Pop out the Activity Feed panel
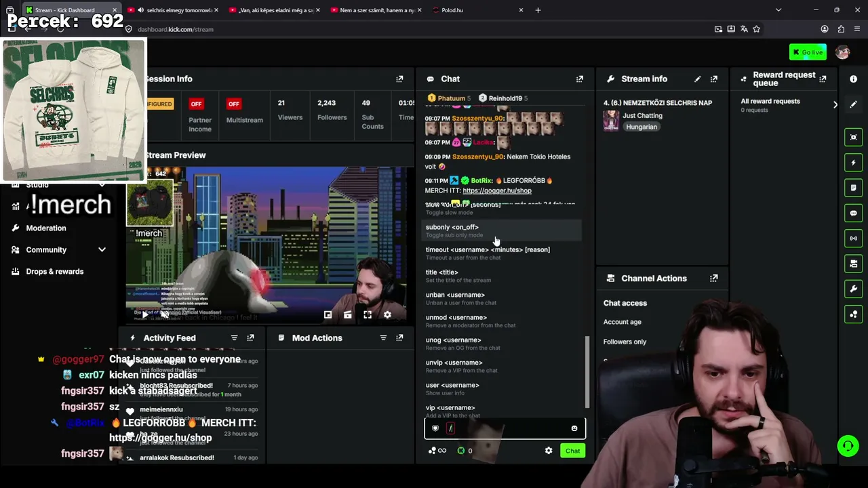 250,338
